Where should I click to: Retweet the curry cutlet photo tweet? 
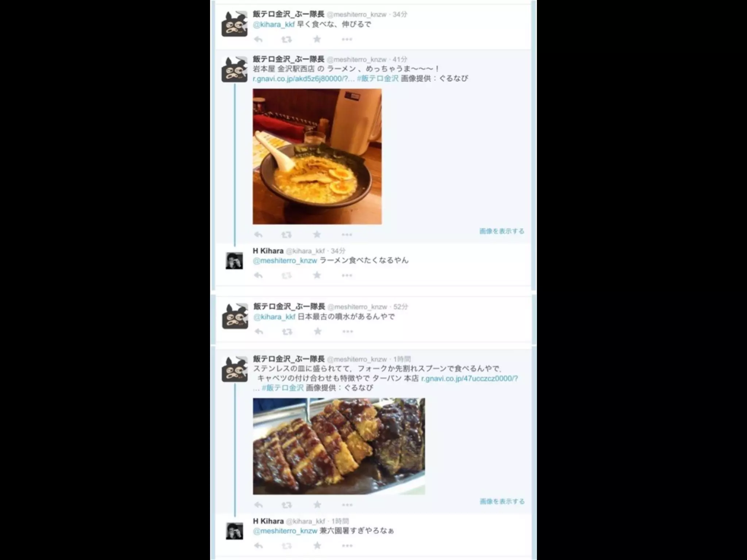tap(287, 505)
